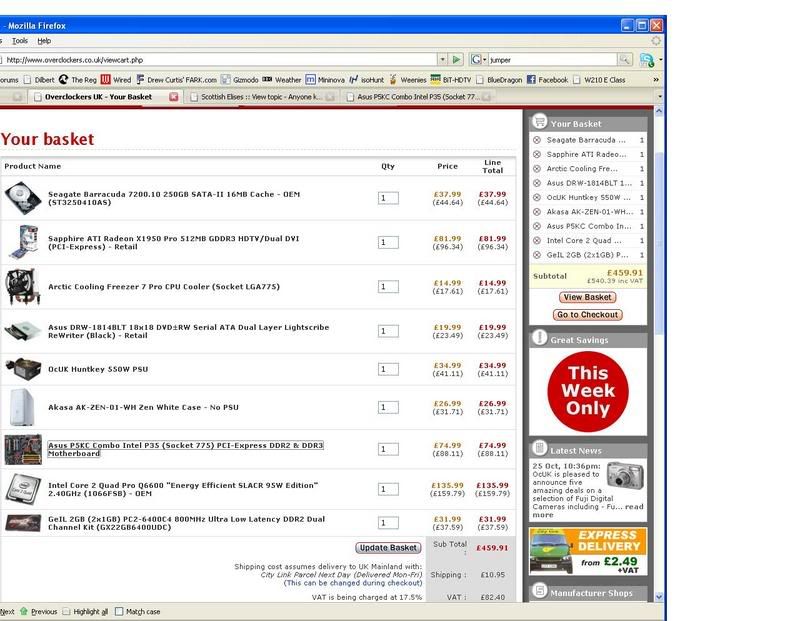Remove Sapphire ATI Radeon from sidebar basket
Viewport: 800px width, 621px height.
tap(537, 155)
